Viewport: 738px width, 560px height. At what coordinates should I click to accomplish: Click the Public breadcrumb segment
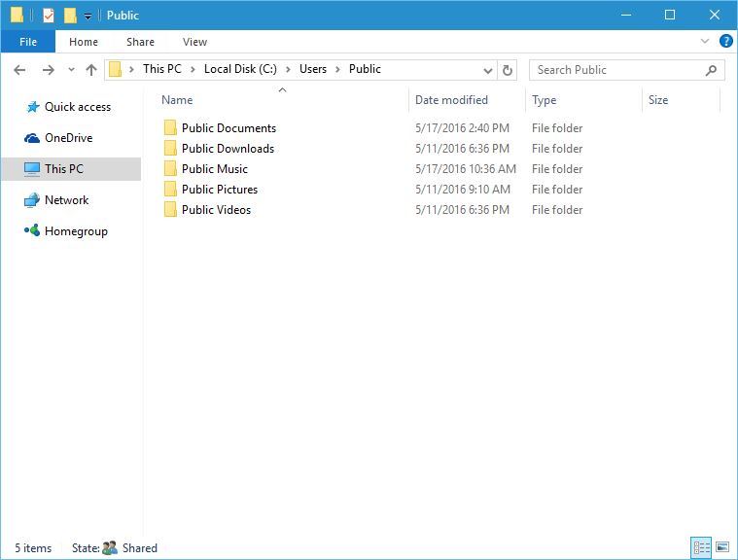(365, 69)
